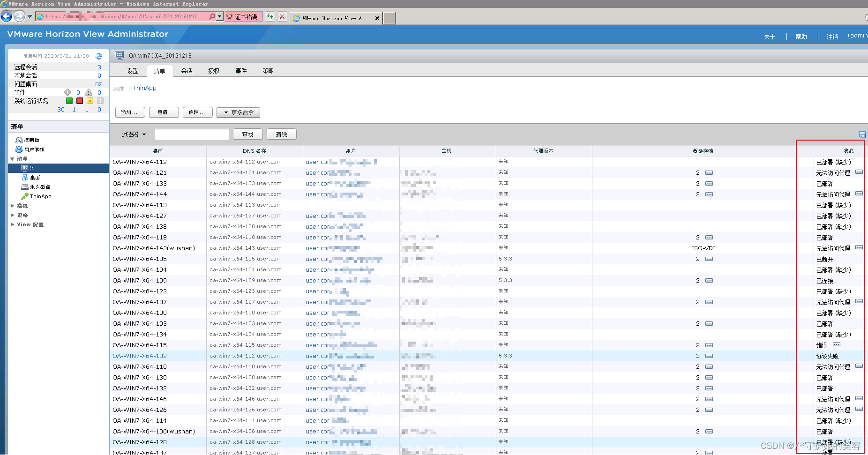Image resolution: width=868 pixels, height=455 pixels.
Task: Click the red system health status square
Action: (x=80, y=101)
